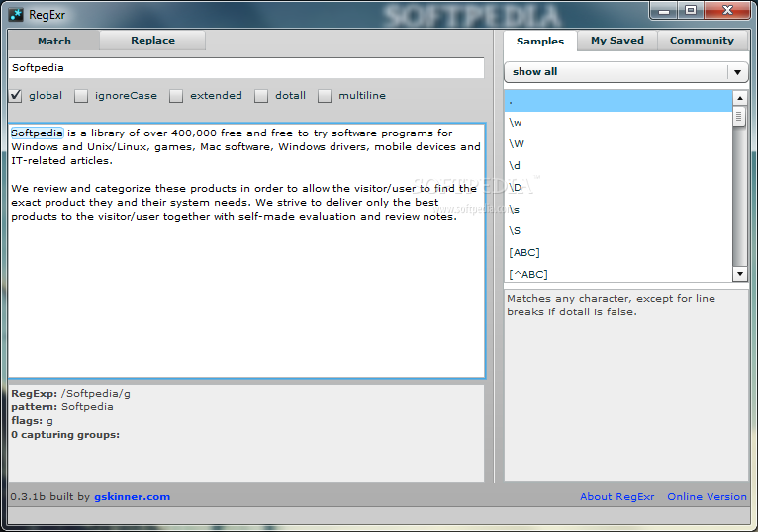The height and width of the screenshot is (532, 758).
Task: Click the RegExr app icon in title bar
Action: tap(16, 15)
